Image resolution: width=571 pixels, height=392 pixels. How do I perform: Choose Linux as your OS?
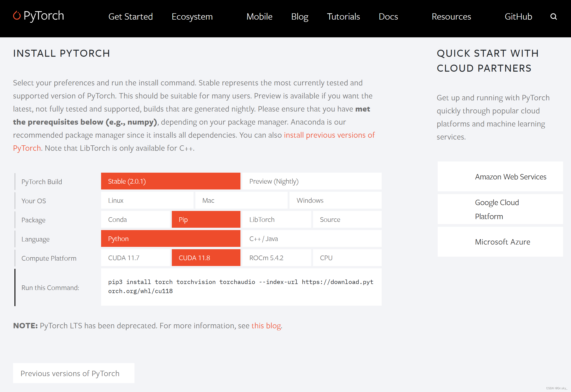point(147,200)
